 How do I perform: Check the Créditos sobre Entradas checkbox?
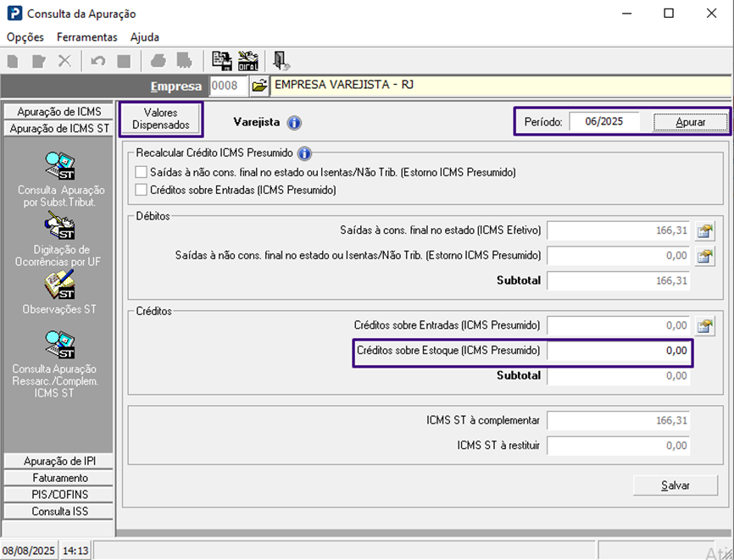pos(142,191)
